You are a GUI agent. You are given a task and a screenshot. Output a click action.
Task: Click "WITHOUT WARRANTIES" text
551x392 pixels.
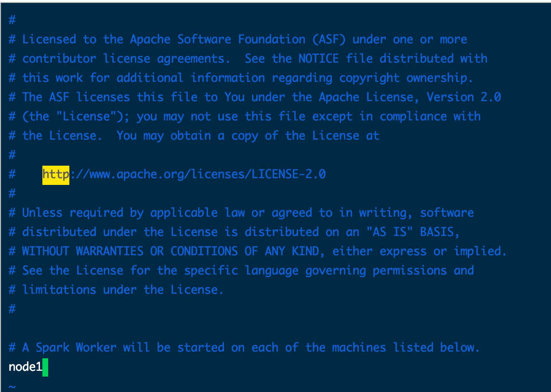[82, 251]
